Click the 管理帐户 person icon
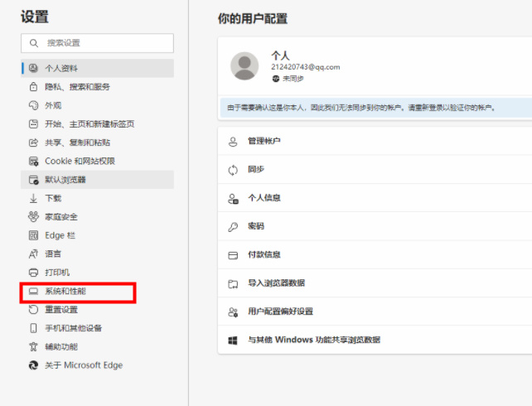The height and width of the screenshot is (406, 532). 233,142
